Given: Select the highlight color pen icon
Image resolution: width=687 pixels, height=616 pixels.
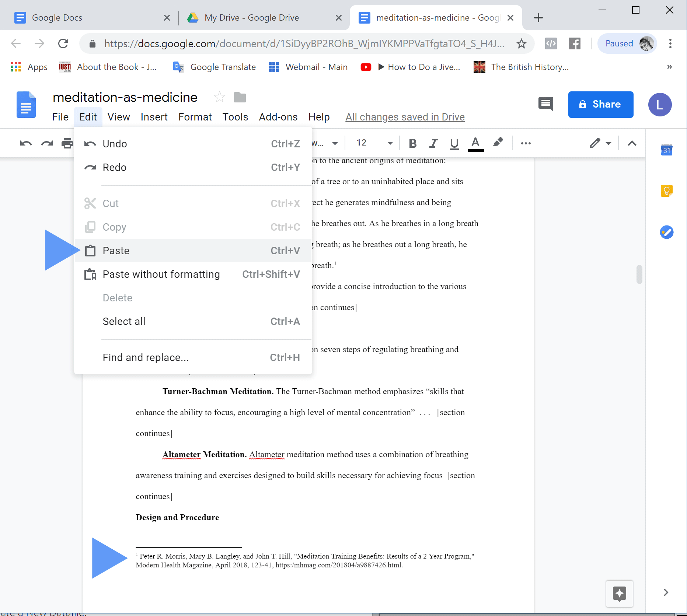Looking at the screenshot, I should pyautogui.click(x=498, y=143).
